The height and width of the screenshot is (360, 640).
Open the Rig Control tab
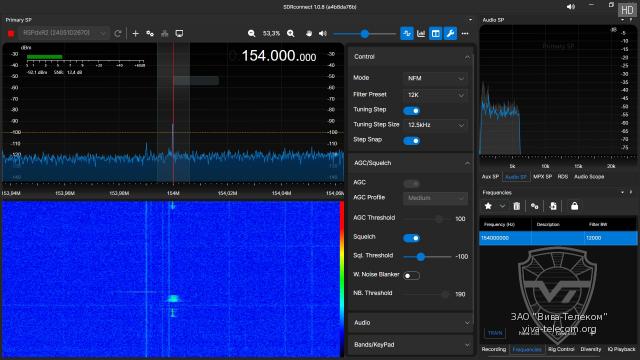pos(561,349)
